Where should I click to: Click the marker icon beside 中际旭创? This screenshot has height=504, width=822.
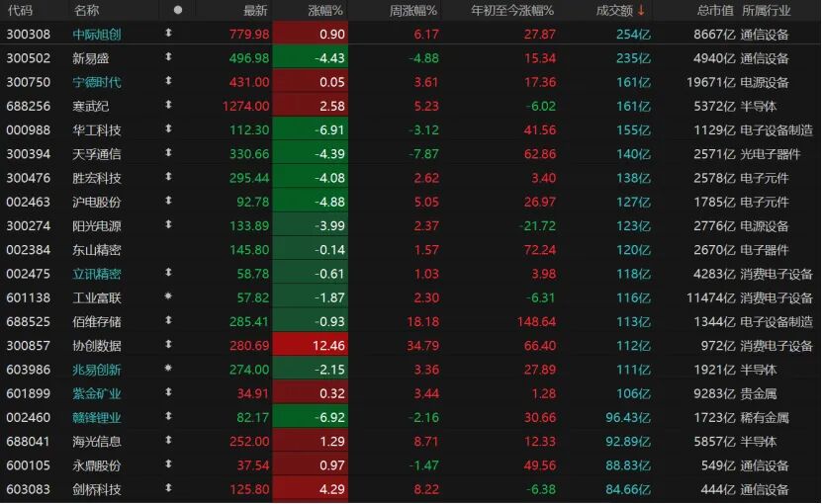click(168, 35)
